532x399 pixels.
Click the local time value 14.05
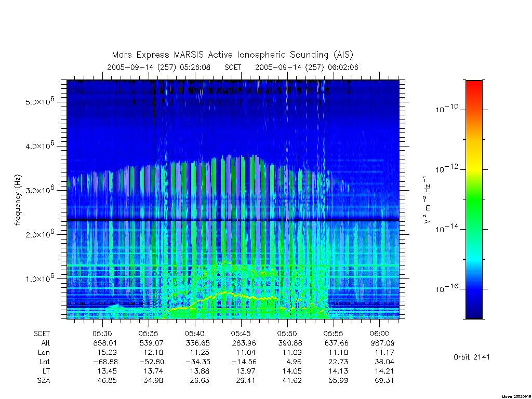point(292,371)
